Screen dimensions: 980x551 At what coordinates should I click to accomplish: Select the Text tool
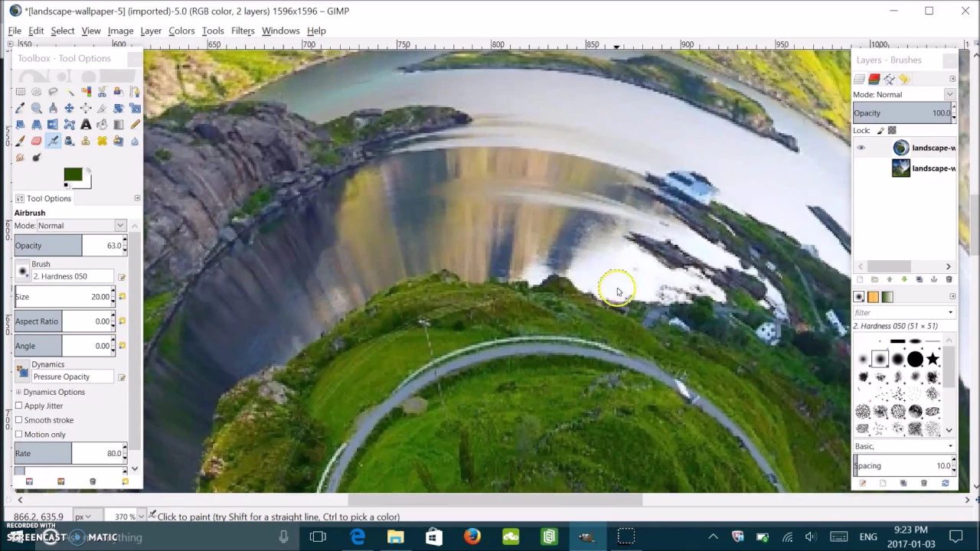point(86,124)
